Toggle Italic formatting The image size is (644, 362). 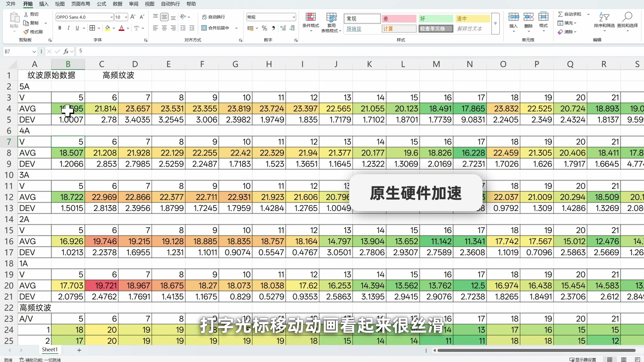point(68,28)
